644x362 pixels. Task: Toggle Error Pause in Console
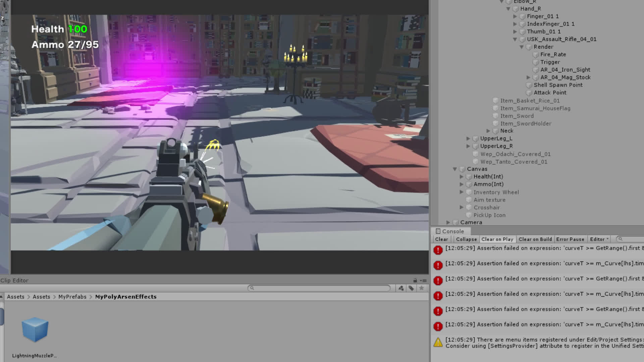click(570, 239)
